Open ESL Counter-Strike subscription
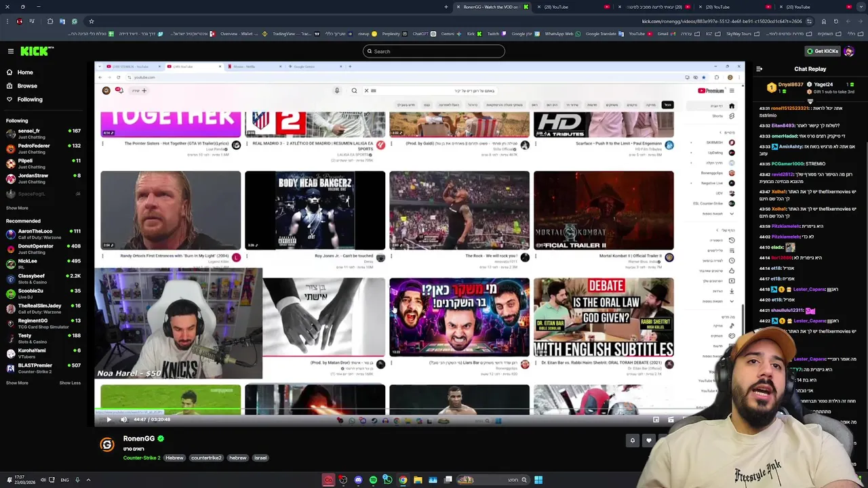The height and width of the screenshot is (488, 868). (x=713, y=203)
